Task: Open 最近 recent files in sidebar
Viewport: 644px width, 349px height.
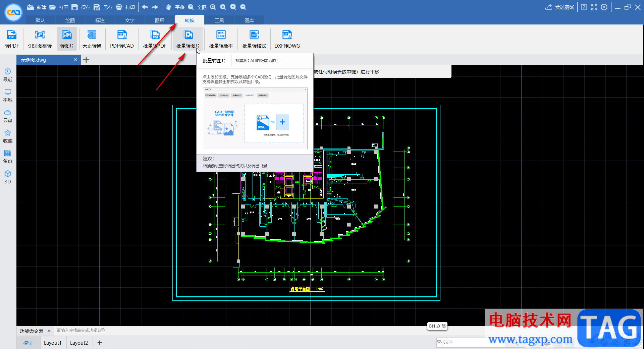Action: click(8, 75)
